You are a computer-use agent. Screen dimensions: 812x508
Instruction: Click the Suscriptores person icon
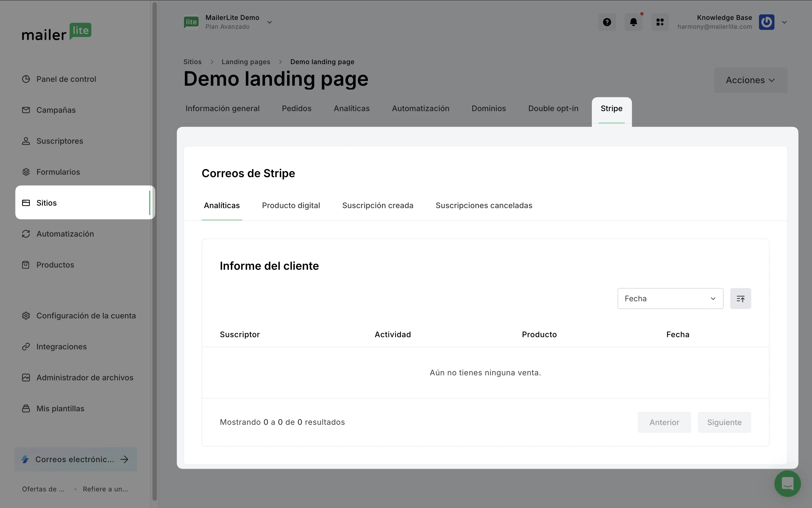(x=26, y=141)
